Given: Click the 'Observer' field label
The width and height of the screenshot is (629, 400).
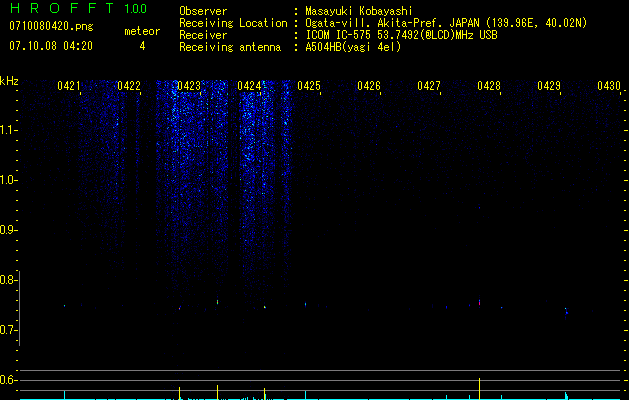Looking at the screenshot, I should tap(203, 11).
